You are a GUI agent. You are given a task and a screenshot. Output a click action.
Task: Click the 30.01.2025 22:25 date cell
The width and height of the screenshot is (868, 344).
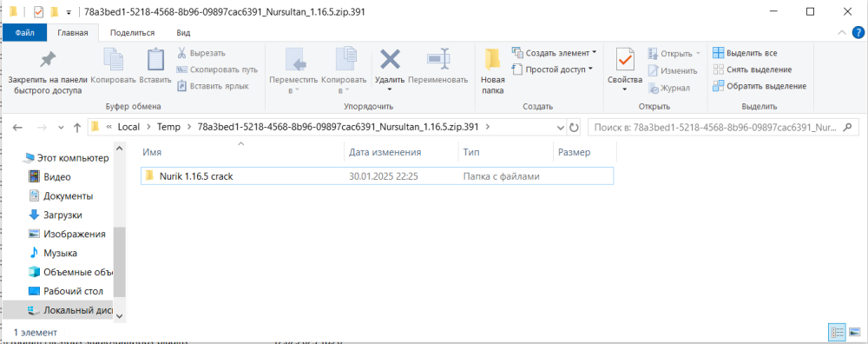pyautogui.click(x=383, y=176)
